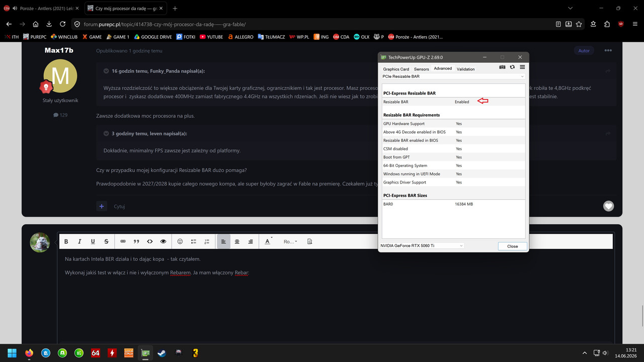Click the Cytuj quote button
The width and height of the screenshot is (644, 362).
point(119,206)
